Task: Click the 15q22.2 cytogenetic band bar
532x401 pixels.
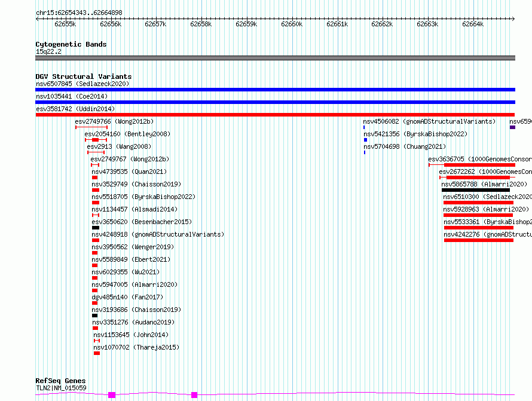Action: coord(275,58)
